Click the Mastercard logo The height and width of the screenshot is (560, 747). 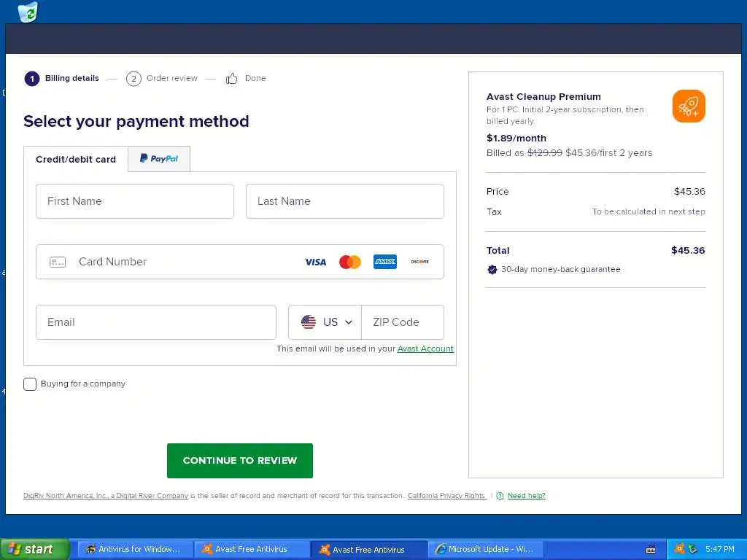350,262
